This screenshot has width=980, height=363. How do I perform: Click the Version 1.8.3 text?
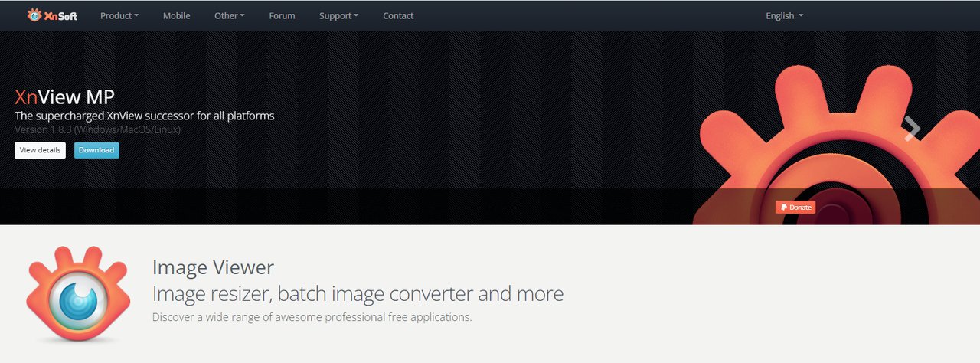[97, 129]
